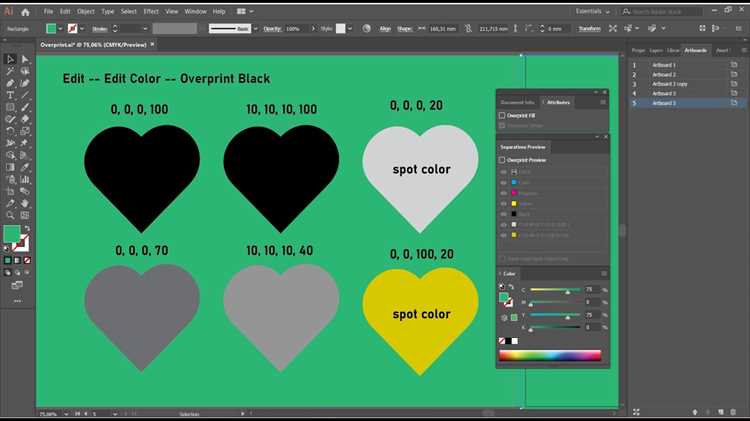Enable the Overprint Preview checkbox
Viewport: 750px width, 421px height.
(x=502, y=160)
